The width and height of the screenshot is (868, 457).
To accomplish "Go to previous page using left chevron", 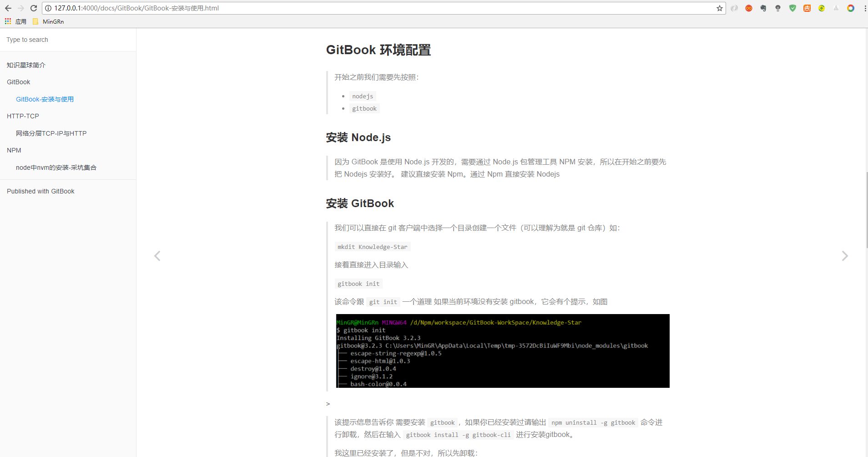I will 157,256.
